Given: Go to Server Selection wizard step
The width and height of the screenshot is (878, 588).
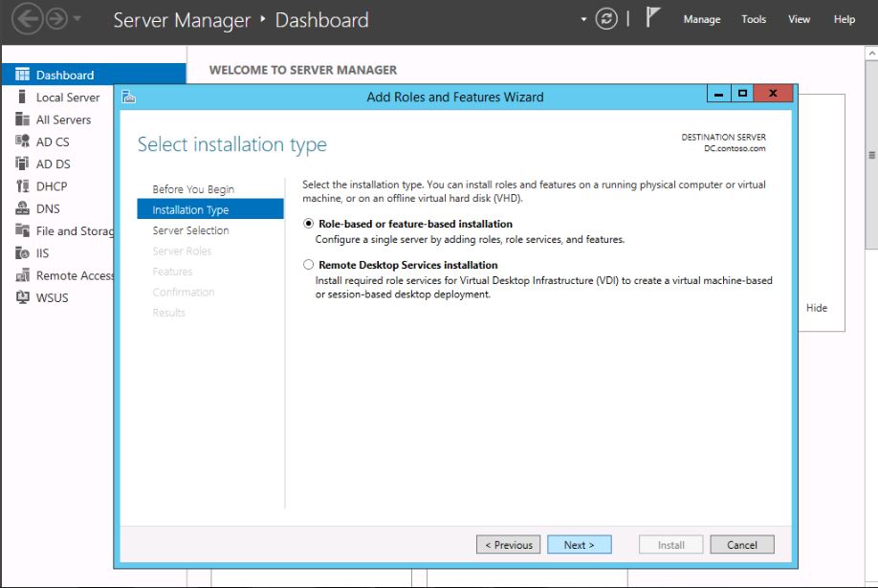Looking at the screenshot, I should (190, 230).
